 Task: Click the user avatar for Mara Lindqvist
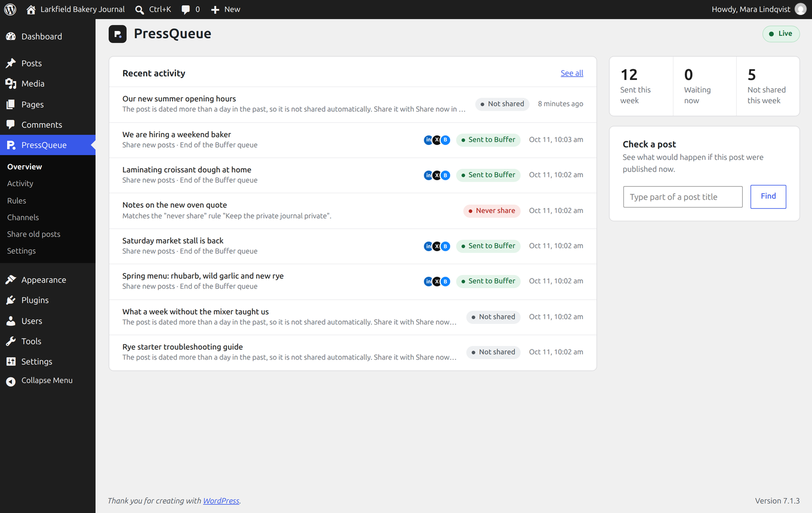coord(801,10)
